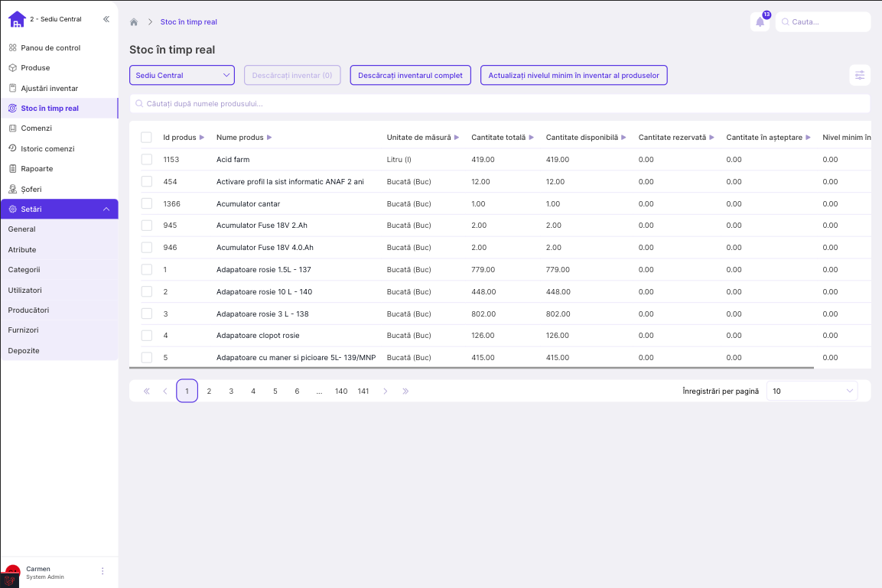
Task: Toggle the select-all checkbox in header
Action: 146,138
